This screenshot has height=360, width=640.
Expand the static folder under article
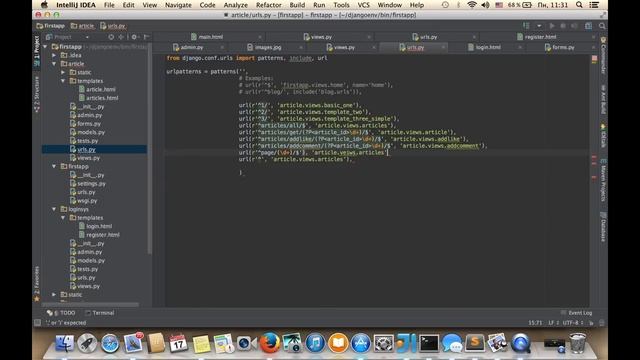(63, 72)
